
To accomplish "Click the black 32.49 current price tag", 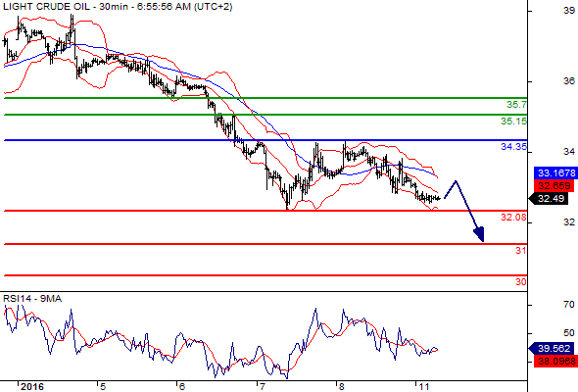I will tap(552, 199).
